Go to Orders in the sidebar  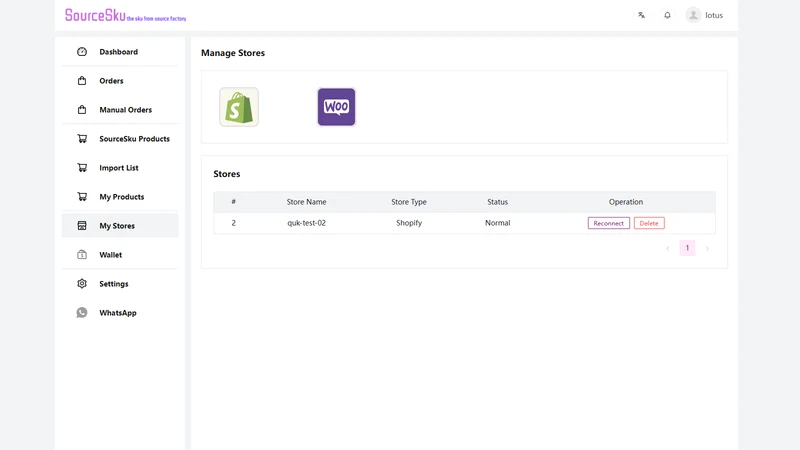pyautogui.click(x=120, y=81)
